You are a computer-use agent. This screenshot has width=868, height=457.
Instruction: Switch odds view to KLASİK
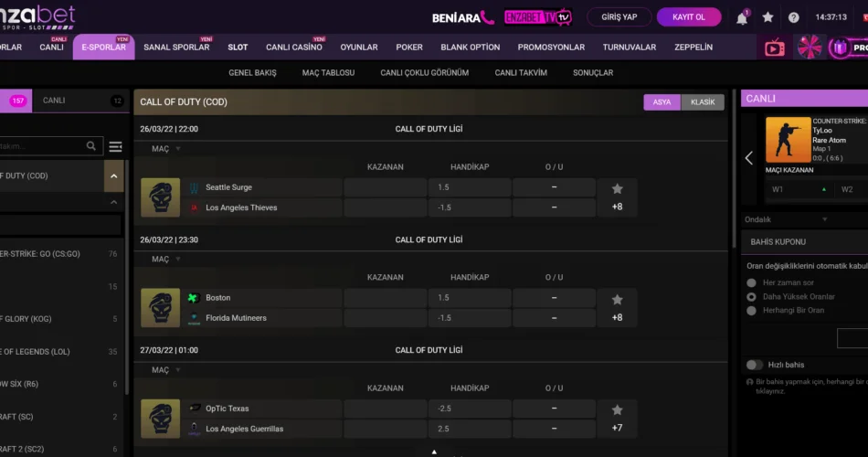coord(703,102)
